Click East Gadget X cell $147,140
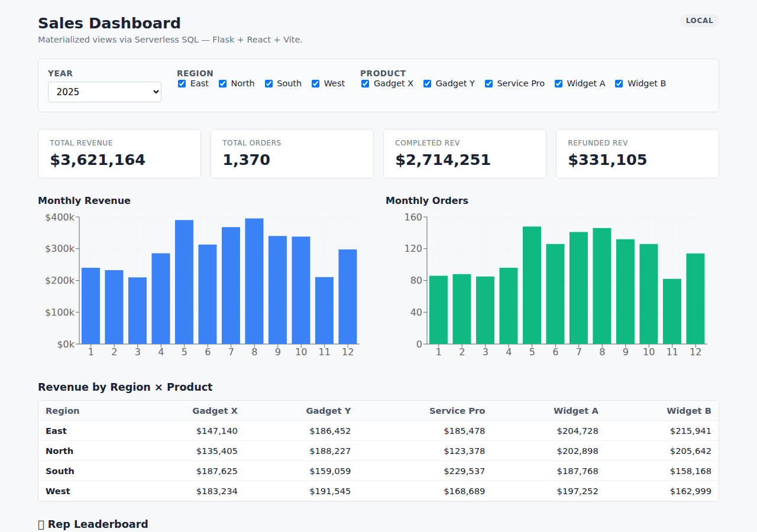The height and width of the screenshot is (532, 757). [217, 431]
